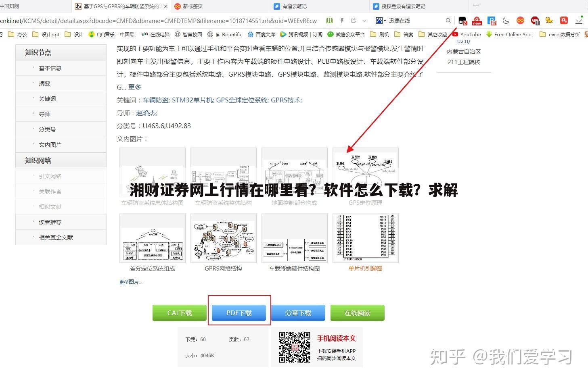Image resolution: width=588 pixels, height=381 pixels.
Task: Close the GPS与GPRS车辆防盗系统 tab
Action: 165,6
